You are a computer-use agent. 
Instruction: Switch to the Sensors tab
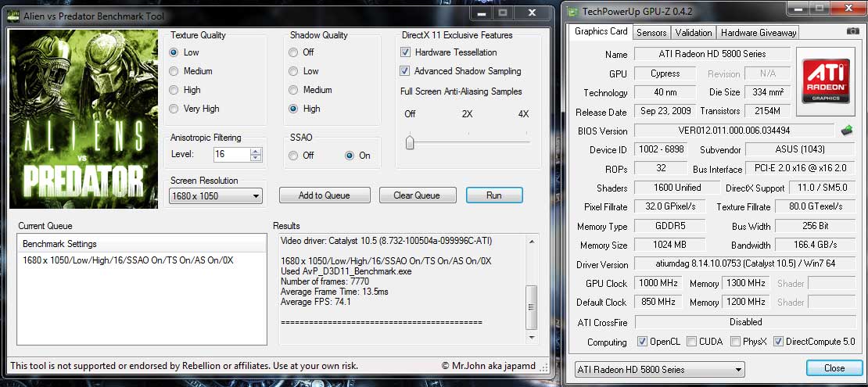pos(651,33)
